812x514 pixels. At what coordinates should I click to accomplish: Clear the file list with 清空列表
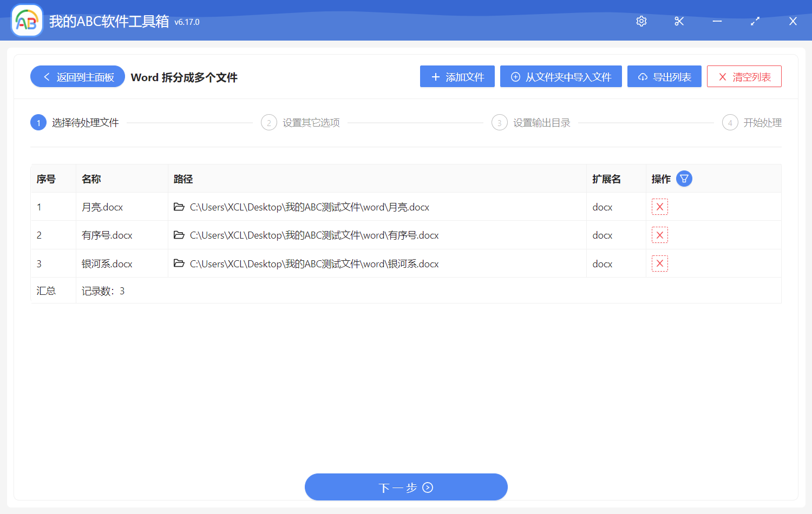(744, 76)
